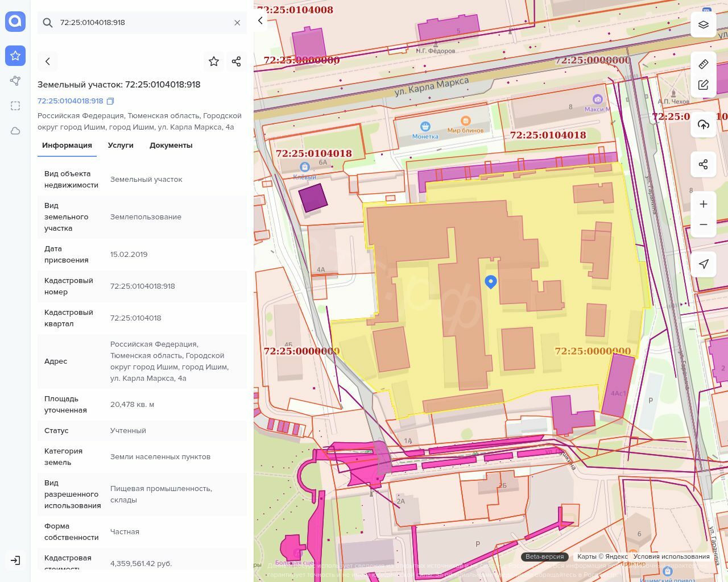728x582 pixels.
Task: Open the map layers panel
Action: (704, 24)
